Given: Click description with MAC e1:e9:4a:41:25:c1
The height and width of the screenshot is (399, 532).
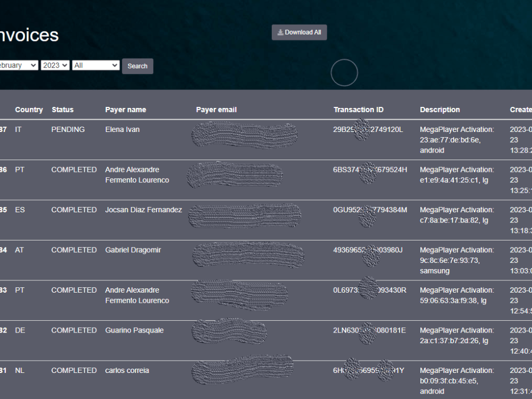Looking at the screenshot, I should point(456,174).
